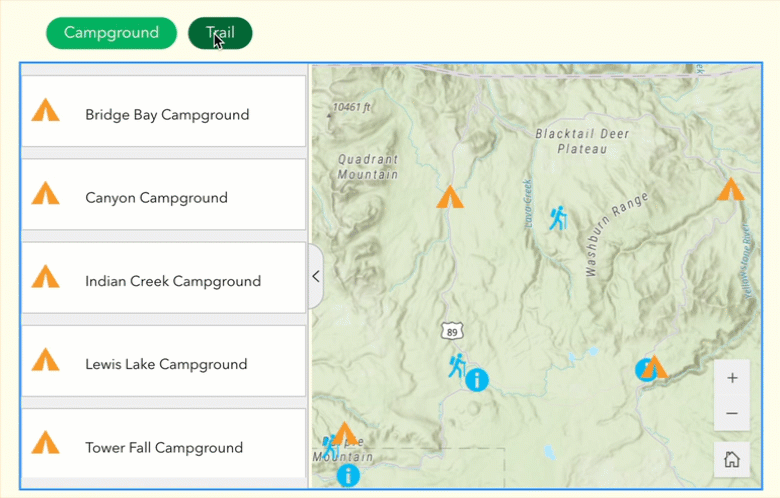The image size is (780, 498).
Task: Click tent icon beside Bridge Bay Campground
Action: pos(46,110)
